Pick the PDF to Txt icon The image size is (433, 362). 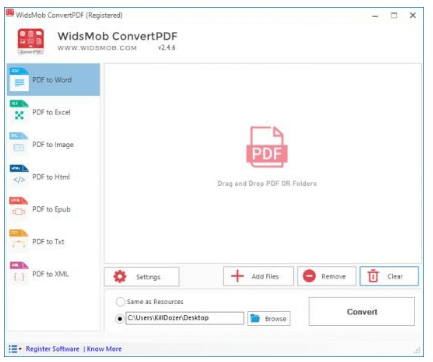point(19,241)
